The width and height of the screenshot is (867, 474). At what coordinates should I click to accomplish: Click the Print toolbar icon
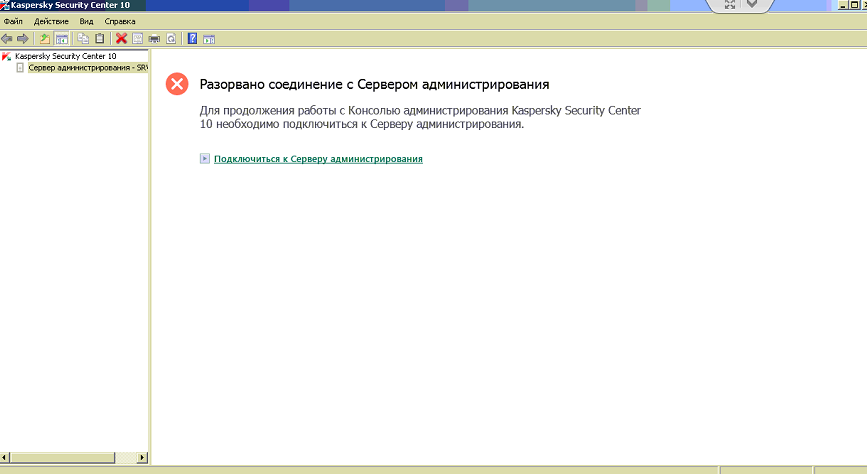(x=154, y=39)
